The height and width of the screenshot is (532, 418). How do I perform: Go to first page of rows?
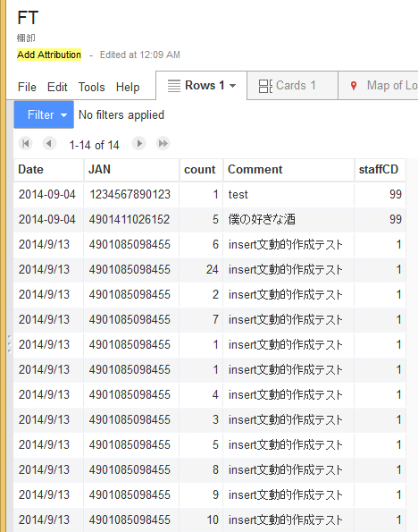click(25, 144)
